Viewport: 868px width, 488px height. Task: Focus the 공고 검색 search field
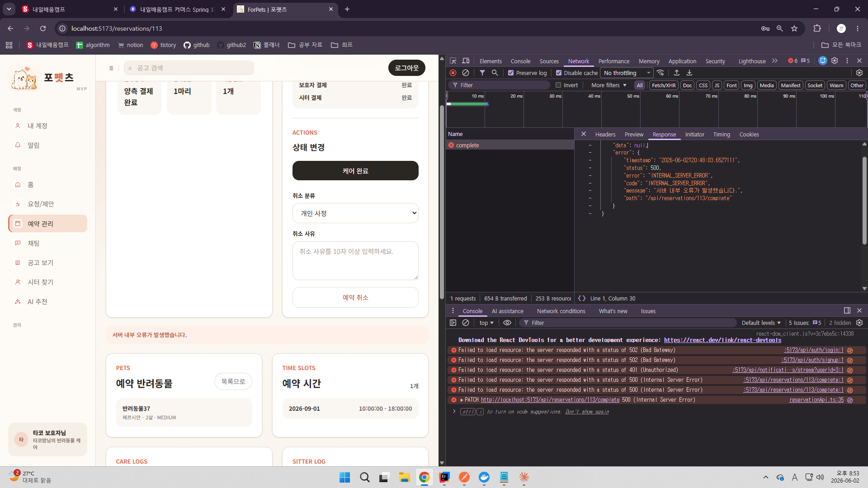click(x=189, y=68)
